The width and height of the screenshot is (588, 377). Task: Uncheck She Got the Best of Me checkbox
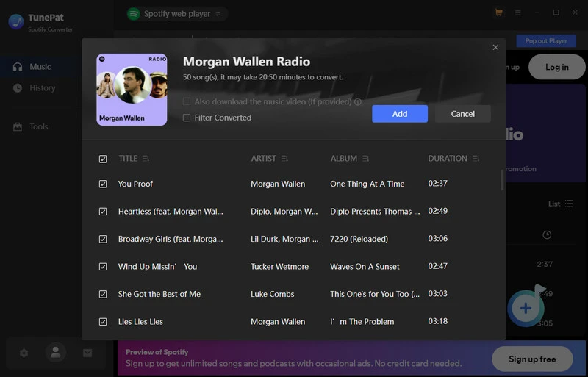pos(103,295)
